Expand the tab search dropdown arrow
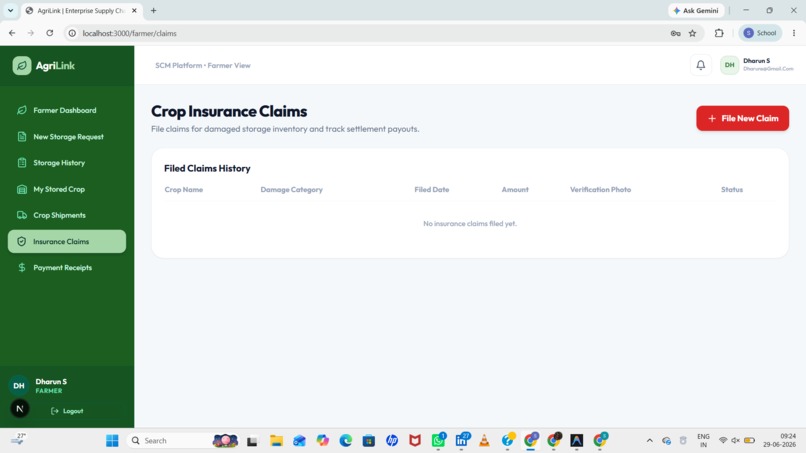Image resolution: width=806 pixels, height=453 pixels. click(10, 10)
